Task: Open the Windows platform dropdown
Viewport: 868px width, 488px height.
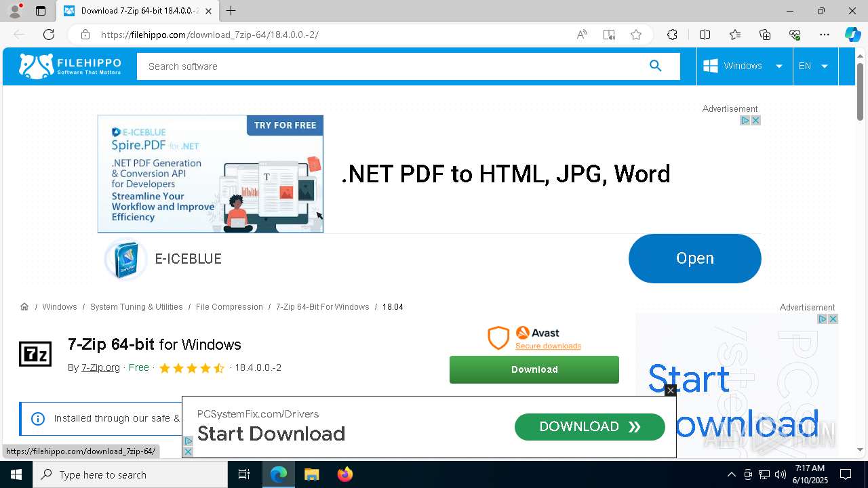Action: click(745, 66)
